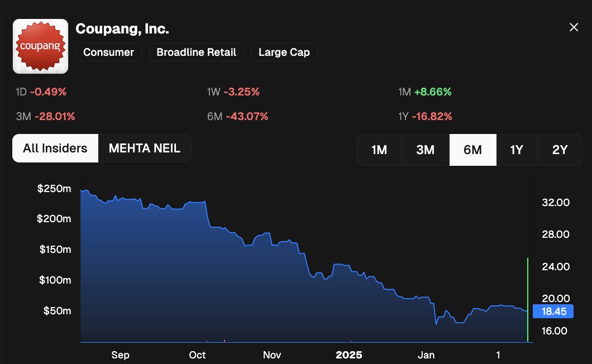
Task: Click the Coupang company logo
Action: (40, 46)
